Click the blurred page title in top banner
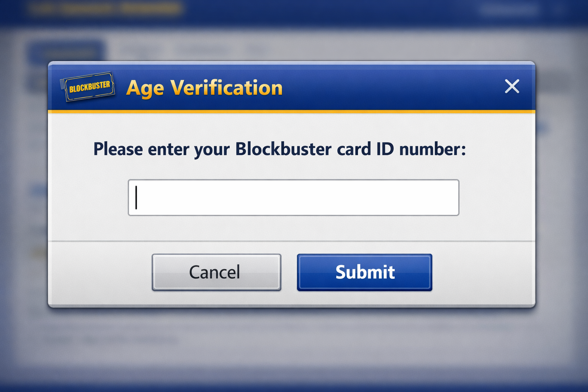This screenshot has width=588, height=392. tap(105, 8)
